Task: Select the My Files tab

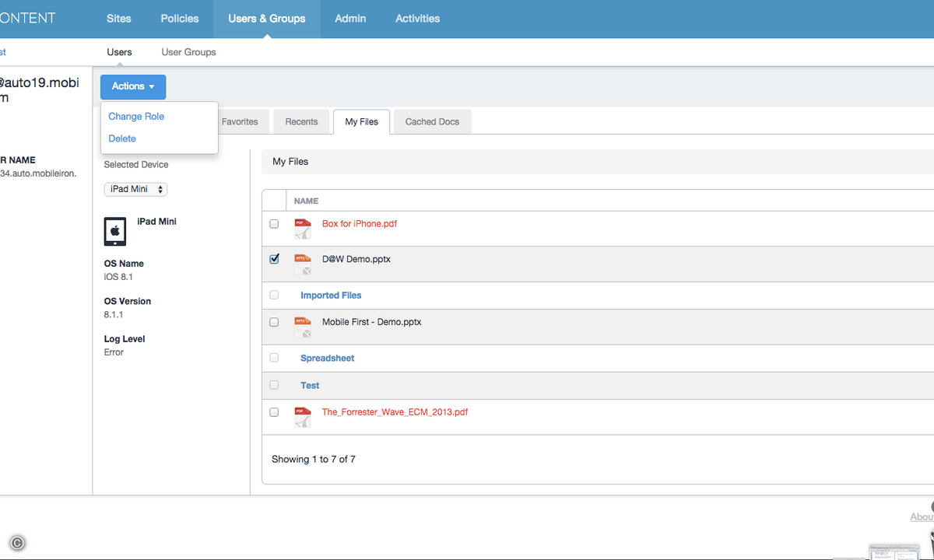Action: tap(362, 121)
